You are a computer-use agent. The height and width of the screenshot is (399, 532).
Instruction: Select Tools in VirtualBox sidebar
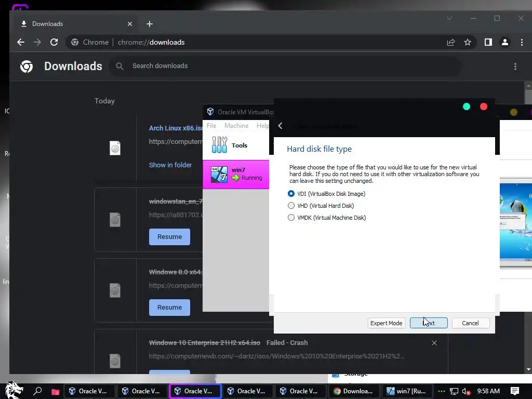236,145
